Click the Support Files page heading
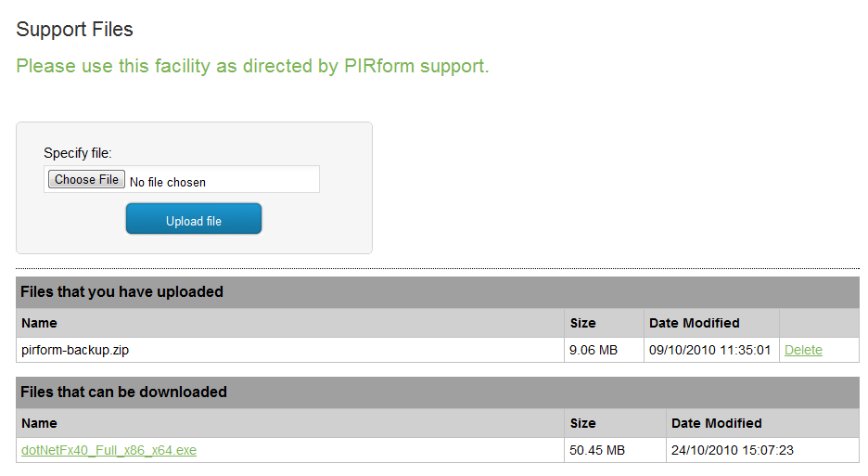The image size is (868, 476). pyautogui.click(x=75, y=30)
